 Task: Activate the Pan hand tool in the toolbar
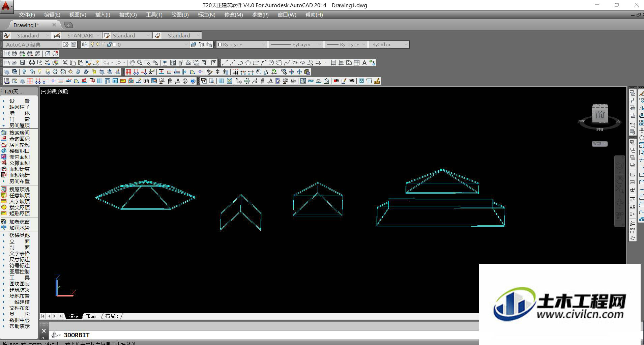[x=132, y=63]
